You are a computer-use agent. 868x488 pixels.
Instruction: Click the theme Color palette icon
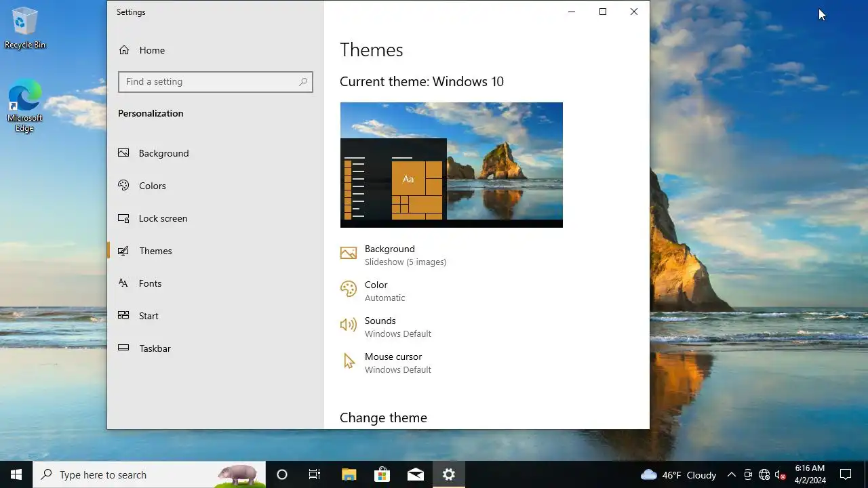click(x=349, y=289)
